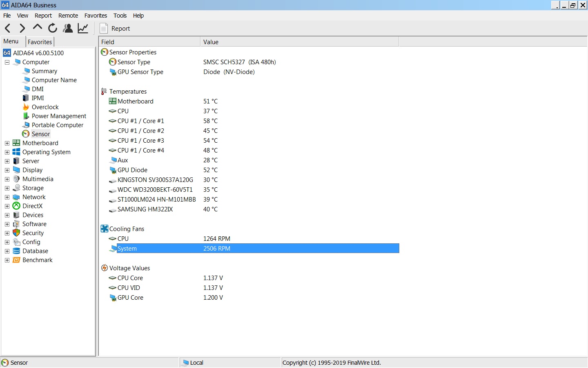Image resolution: width=588 pixels, height=368 pixels.
Task: Open the File menu
Action: tap(7, 16)
